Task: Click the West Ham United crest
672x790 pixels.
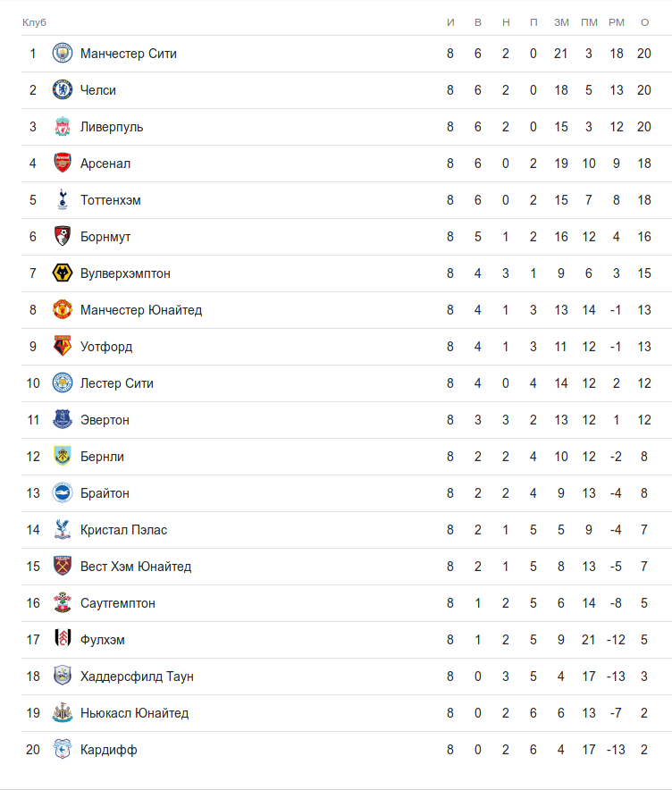Action: 62,567
